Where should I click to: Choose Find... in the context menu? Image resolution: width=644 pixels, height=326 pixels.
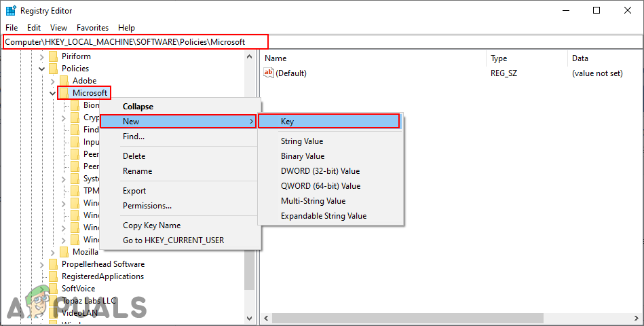tap(180, 137)
